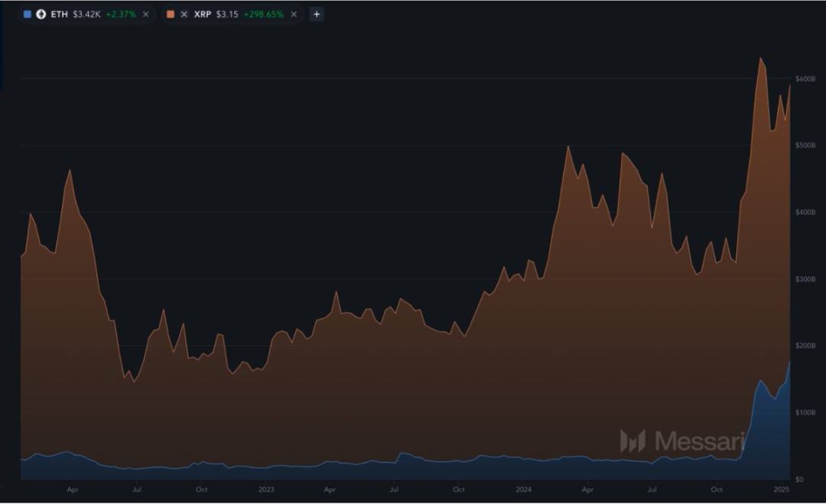Click the blue square icon in the ETH pill

click(x=28, y=14)
